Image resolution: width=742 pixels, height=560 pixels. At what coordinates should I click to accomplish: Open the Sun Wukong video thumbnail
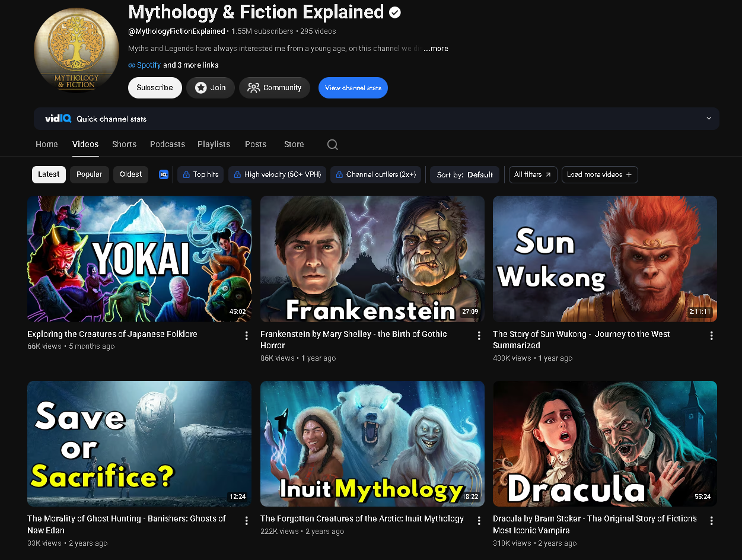point(605,259)
